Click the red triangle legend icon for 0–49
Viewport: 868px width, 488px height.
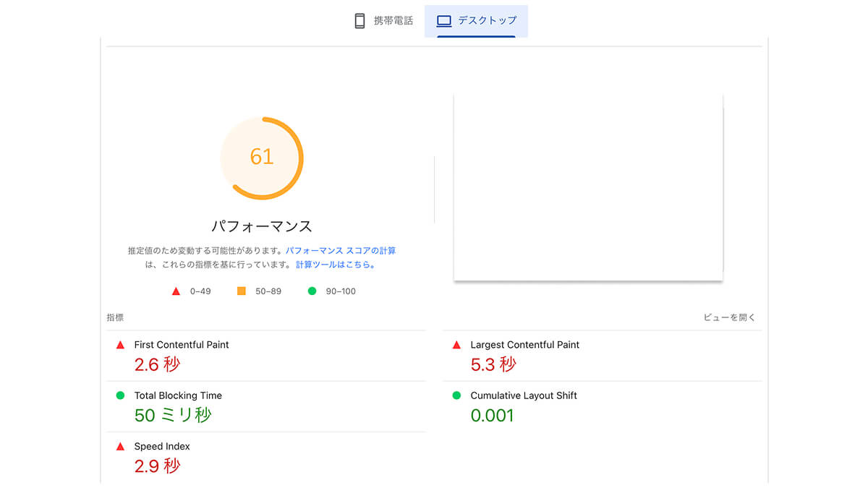pos(176,291)
